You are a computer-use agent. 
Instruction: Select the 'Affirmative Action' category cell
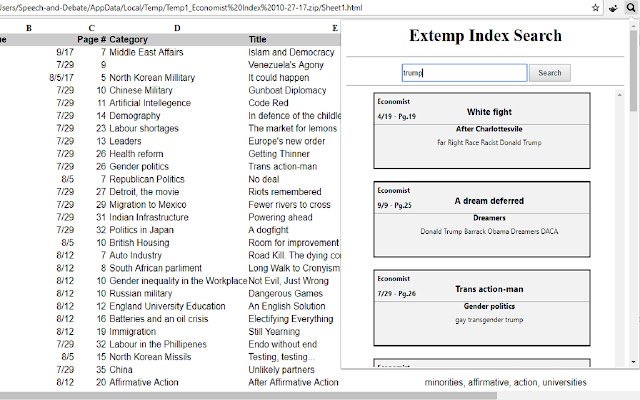click(x=144, y=382)
